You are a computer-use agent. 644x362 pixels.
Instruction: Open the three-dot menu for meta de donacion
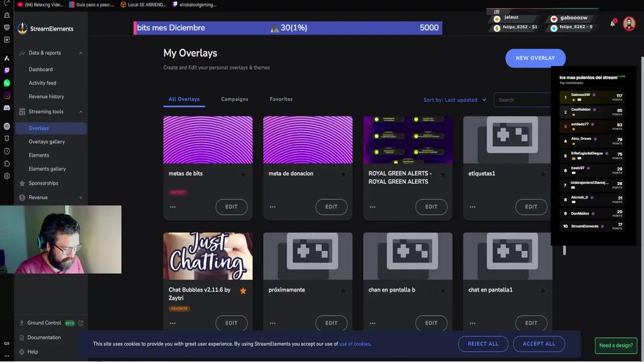pos(273,207)
